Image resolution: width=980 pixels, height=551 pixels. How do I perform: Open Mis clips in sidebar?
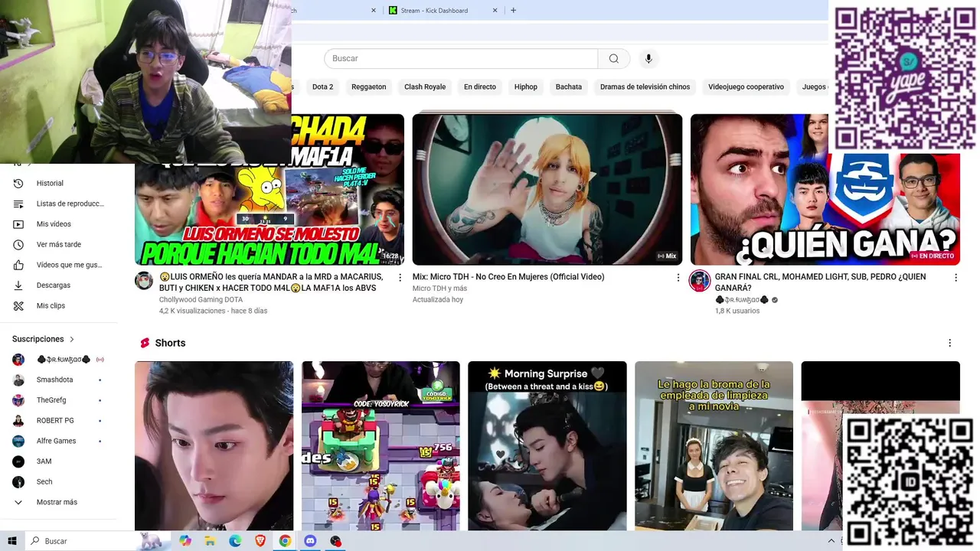[x=51, y=306]
